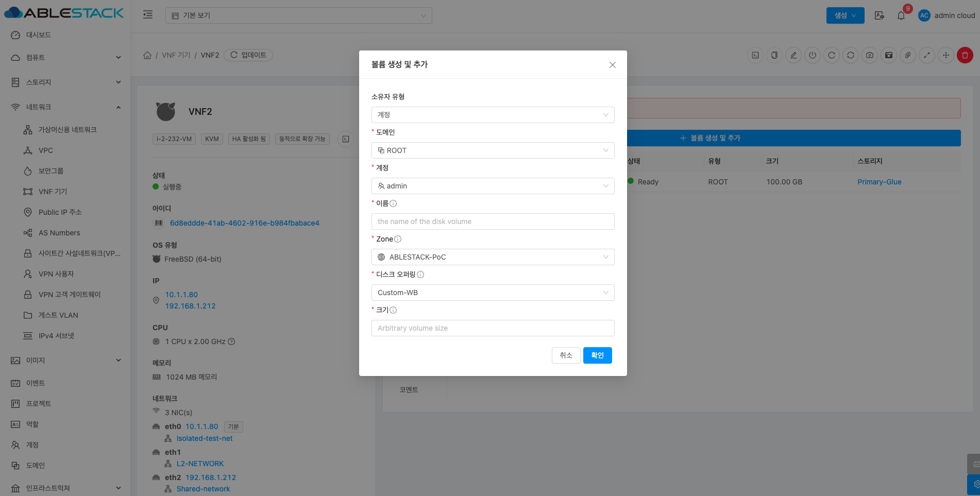Click the VM ID 6d8eddde link
Screen dimensions: 980x496
(245, 223)
